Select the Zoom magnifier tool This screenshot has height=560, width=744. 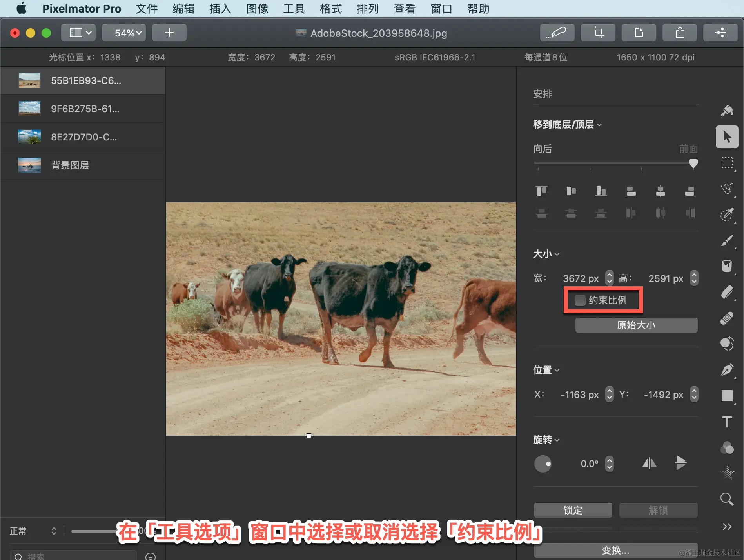click(727, 499)
